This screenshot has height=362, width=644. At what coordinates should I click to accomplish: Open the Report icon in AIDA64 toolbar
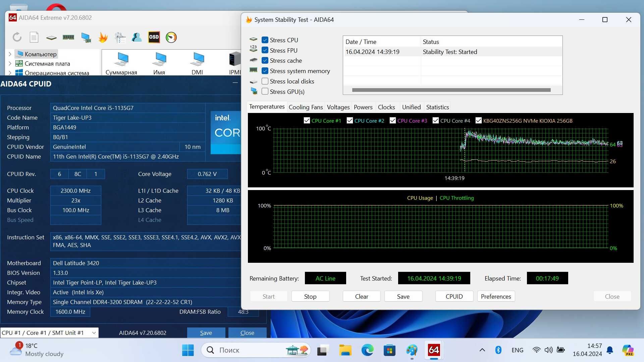[34, 37]
